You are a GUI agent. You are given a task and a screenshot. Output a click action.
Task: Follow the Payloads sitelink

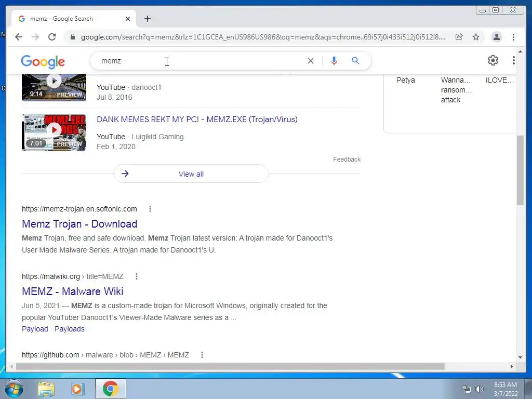pos(70,329)
